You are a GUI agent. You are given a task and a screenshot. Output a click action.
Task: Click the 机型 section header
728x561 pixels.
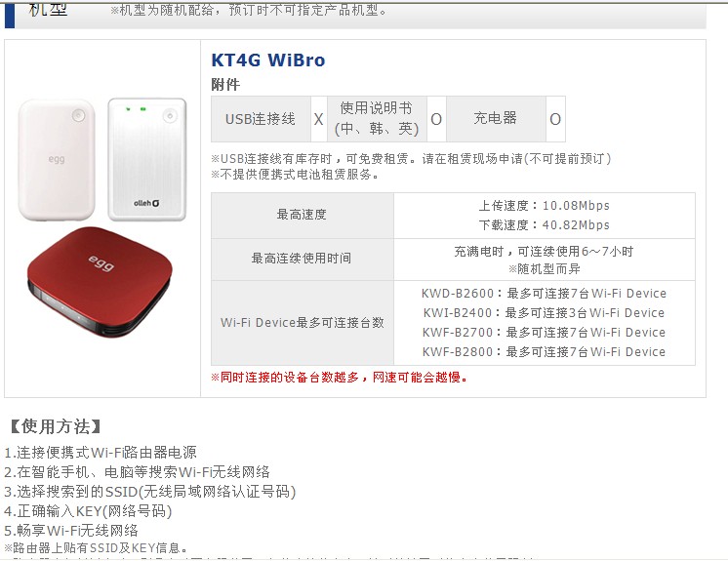pyautogui.click(x=48, y=10)
